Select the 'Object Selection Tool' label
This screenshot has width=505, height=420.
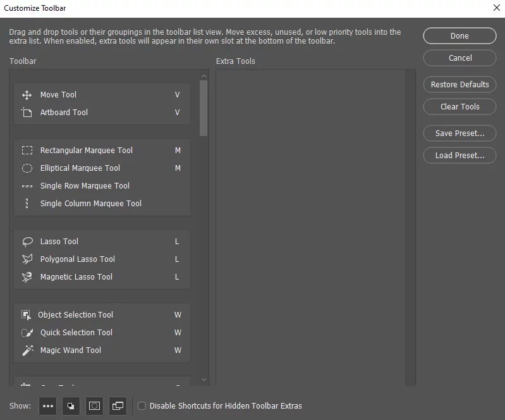75,315
